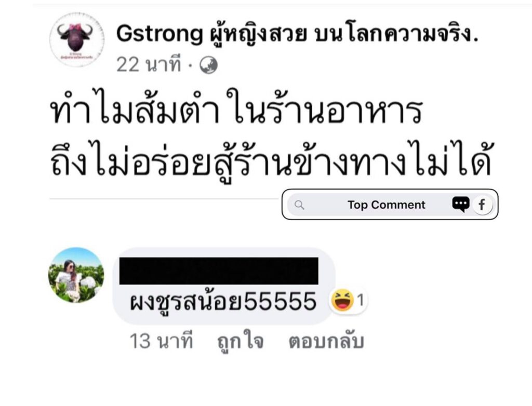Click ถูกใจ to like the comment
The height and width of the screenshot is (406, 532).
click(240, 342)
